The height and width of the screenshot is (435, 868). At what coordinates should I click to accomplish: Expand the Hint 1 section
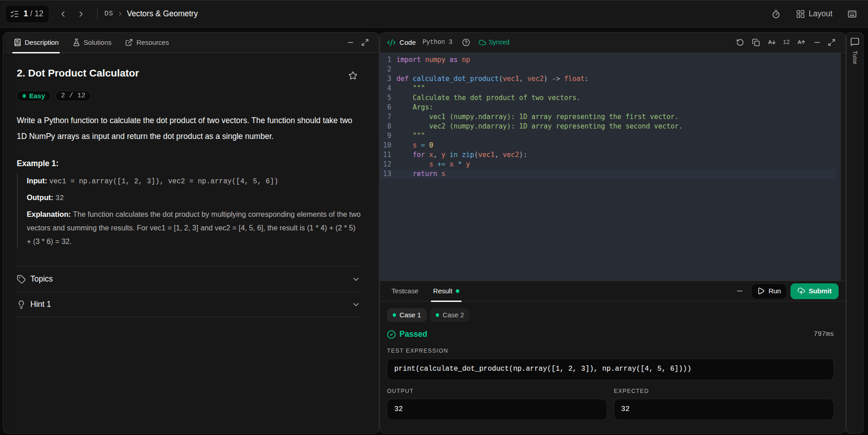[188, 305]
